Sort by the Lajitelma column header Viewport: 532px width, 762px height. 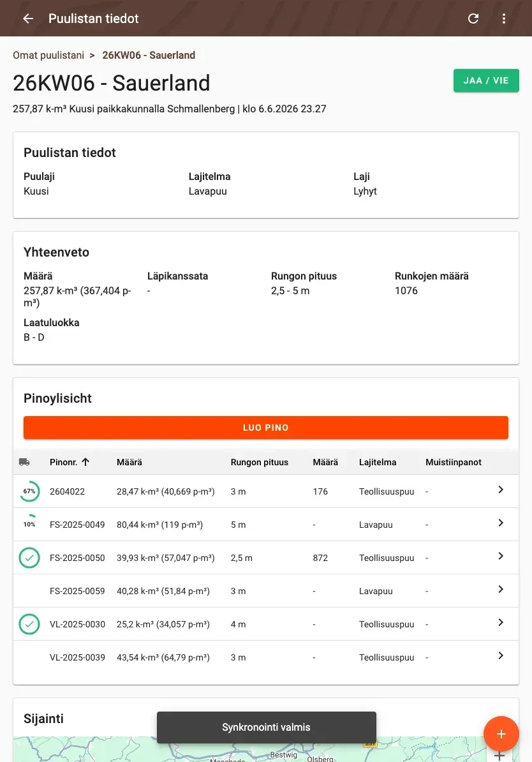378,462
